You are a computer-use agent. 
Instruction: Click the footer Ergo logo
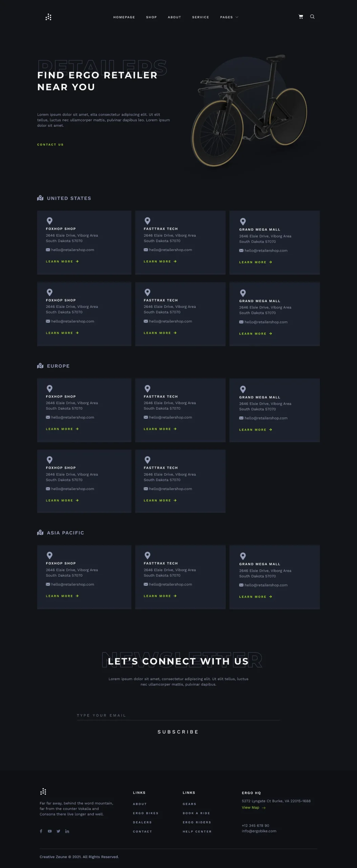click(x=43, y=792)
